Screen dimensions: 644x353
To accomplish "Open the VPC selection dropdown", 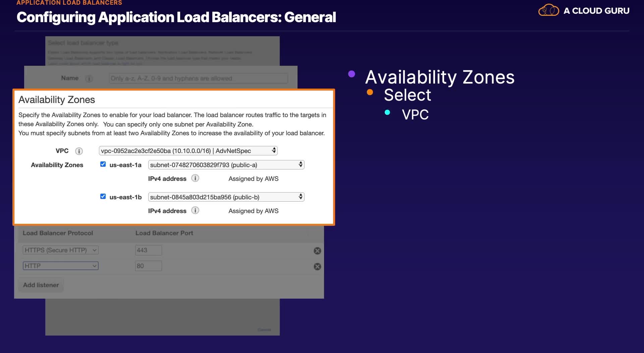I will [x=188, y=151].
